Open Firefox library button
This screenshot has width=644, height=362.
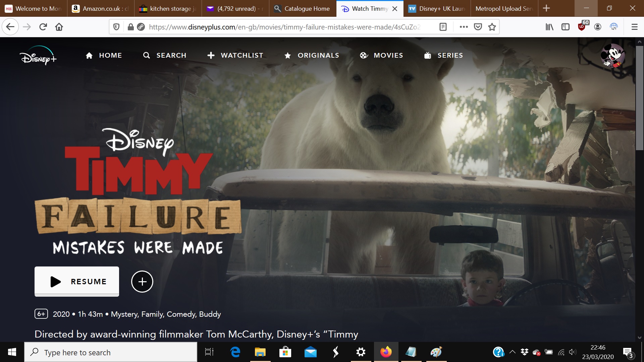point(549,27)
